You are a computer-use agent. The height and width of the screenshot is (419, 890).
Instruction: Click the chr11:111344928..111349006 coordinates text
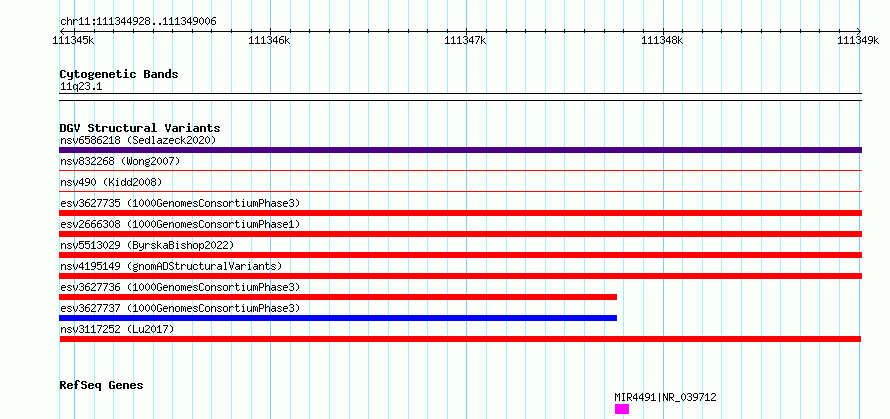(x=138, y=22)
